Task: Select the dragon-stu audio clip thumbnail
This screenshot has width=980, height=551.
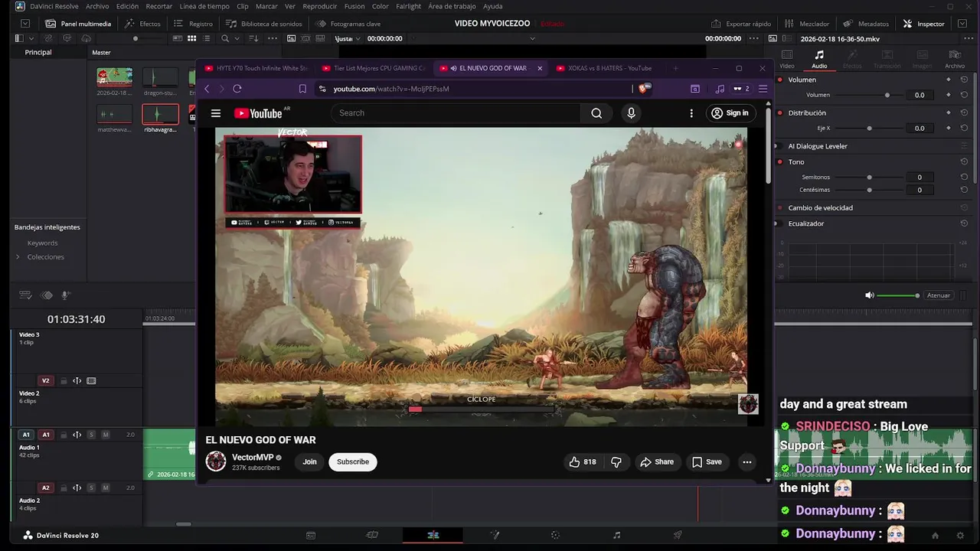Action: [x=160, y=77]
